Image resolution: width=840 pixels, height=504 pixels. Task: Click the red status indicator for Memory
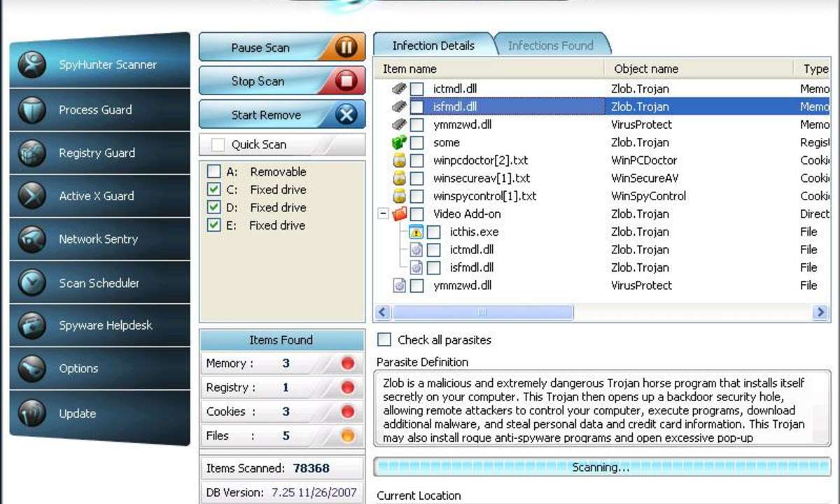347,363
